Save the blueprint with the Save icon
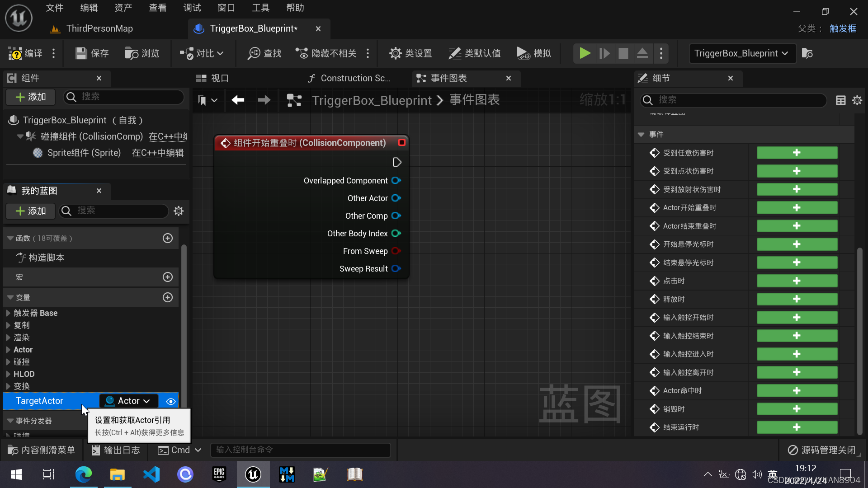The width and height of the screenshot is (868, 488). [x=81, y=53]
